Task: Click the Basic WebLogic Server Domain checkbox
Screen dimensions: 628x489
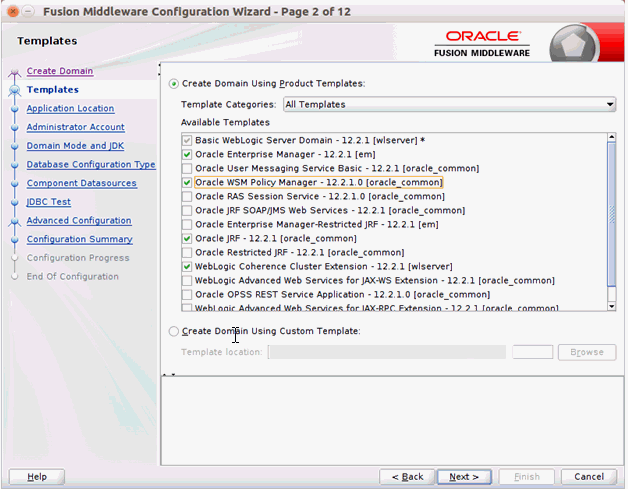Action: tap(187, 141)
